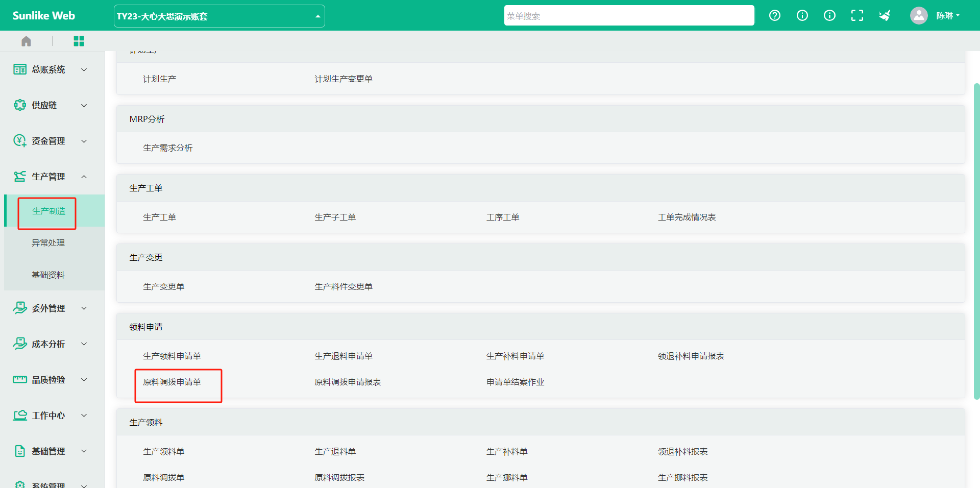Expand the 品质检验 chevron
Screen dimensions: 980x488
pyautogui.click(x=84, y=380)
